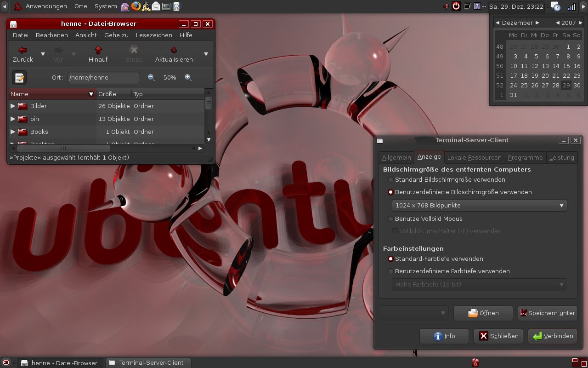Select Benutzerdefinierte Bildschirmgröße verwenden option

click(x=460, y=192)
